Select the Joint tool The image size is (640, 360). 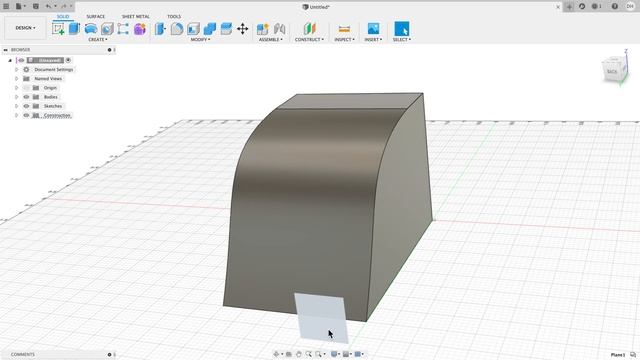click(x=280, y=29)
